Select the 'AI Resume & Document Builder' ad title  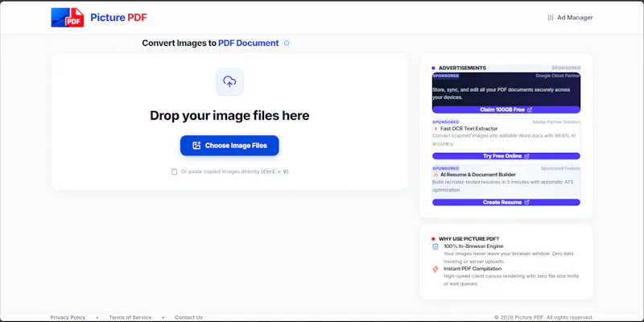pyautogui.click(x=478, y=175)
